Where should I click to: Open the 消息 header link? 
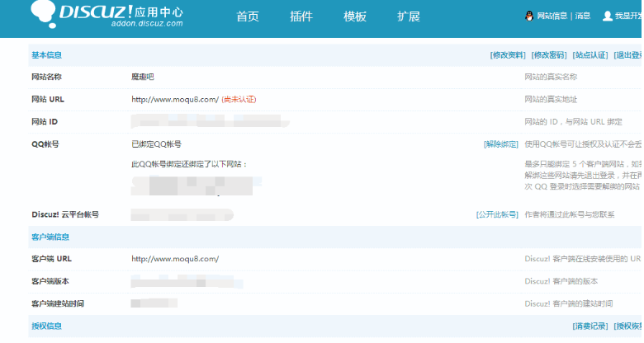(582, 16)
